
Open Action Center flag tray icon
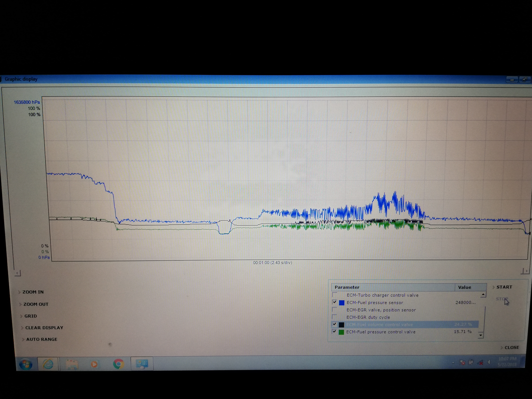point(462,362)
